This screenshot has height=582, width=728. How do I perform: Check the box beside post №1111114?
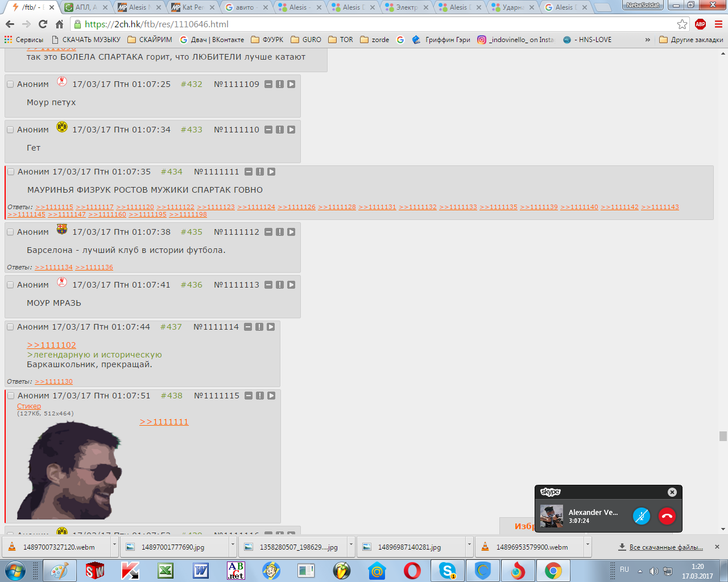10,327
